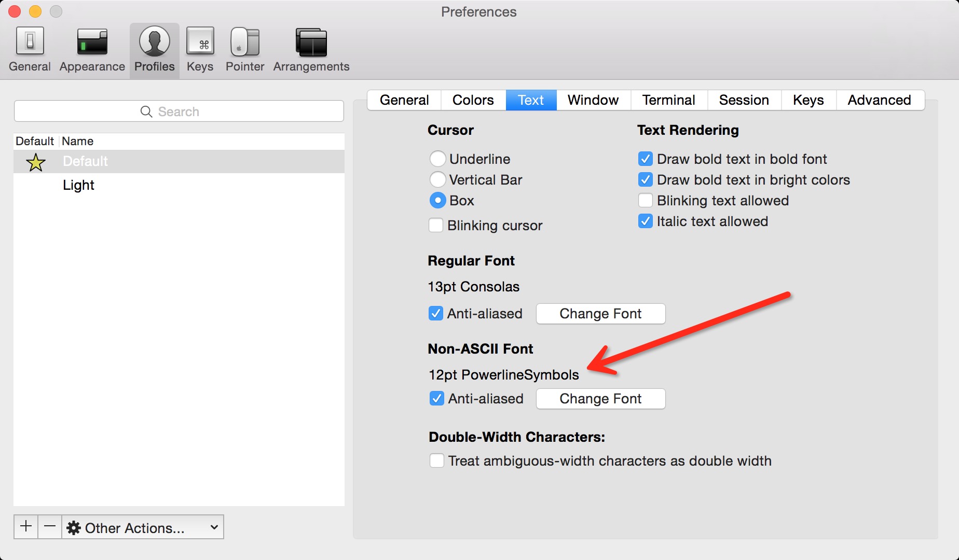Click the gear icon on Other Actions
This screenshot has width=959, height=560.
pyautogui.click(x=74, y=527)
